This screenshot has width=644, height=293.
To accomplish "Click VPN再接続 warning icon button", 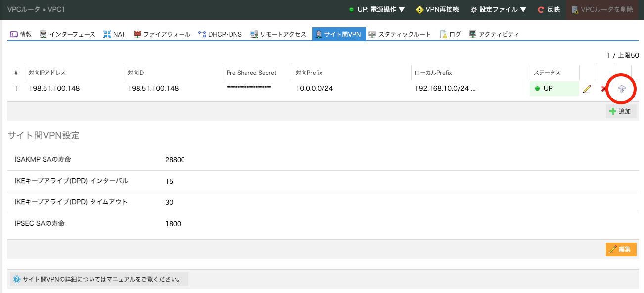I will click(x=437, y=9).
